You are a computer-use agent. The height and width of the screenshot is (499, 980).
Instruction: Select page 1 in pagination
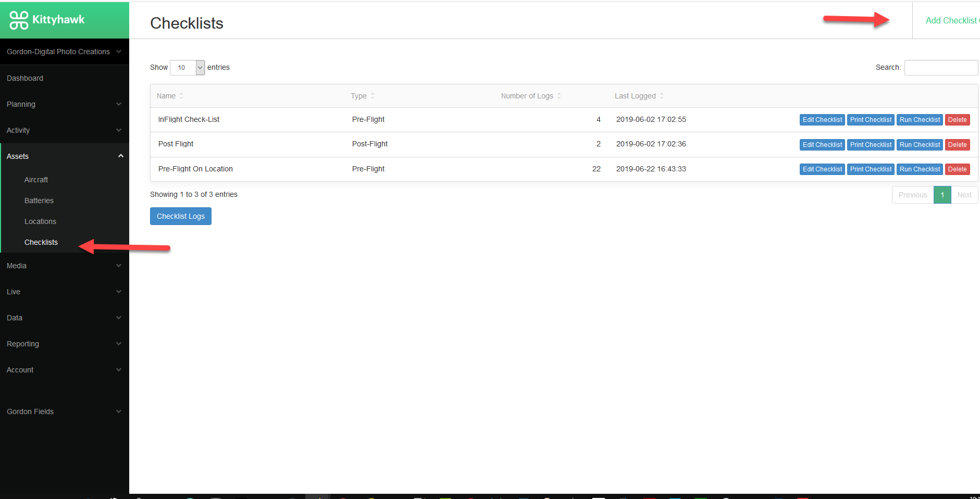(x=942, y=195)
